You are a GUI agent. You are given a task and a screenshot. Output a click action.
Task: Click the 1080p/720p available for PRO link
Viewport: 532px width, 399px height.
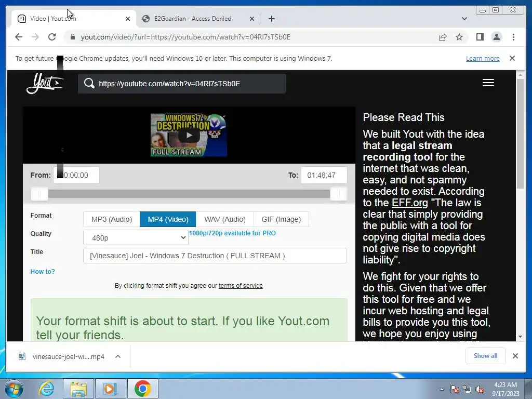click(x=232, y=233)
